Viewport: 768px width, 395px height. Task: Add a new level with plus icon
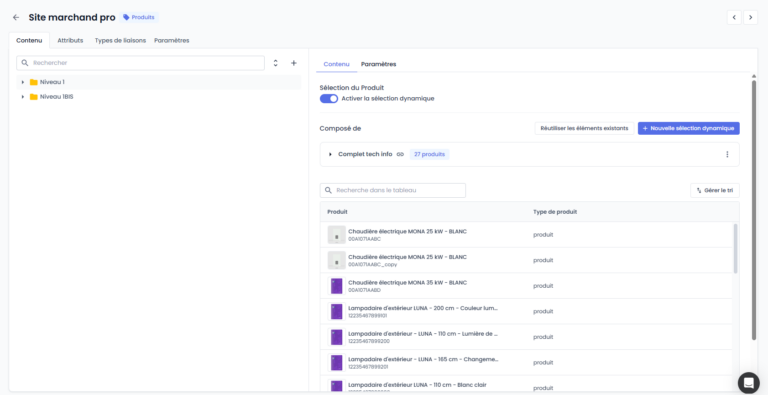click(x=294, y=63)
